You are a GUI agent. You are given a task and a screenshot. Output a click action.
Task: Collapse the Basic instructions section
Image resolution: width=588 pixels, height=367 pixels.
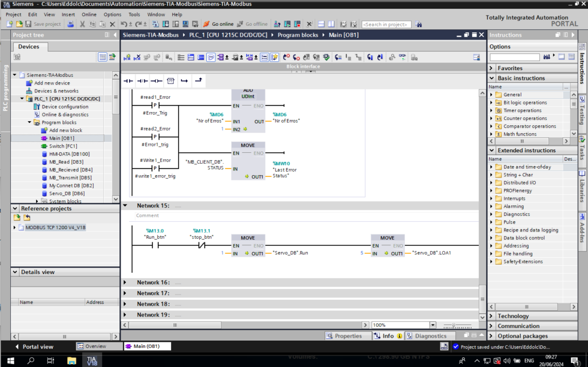click(492, 78)
